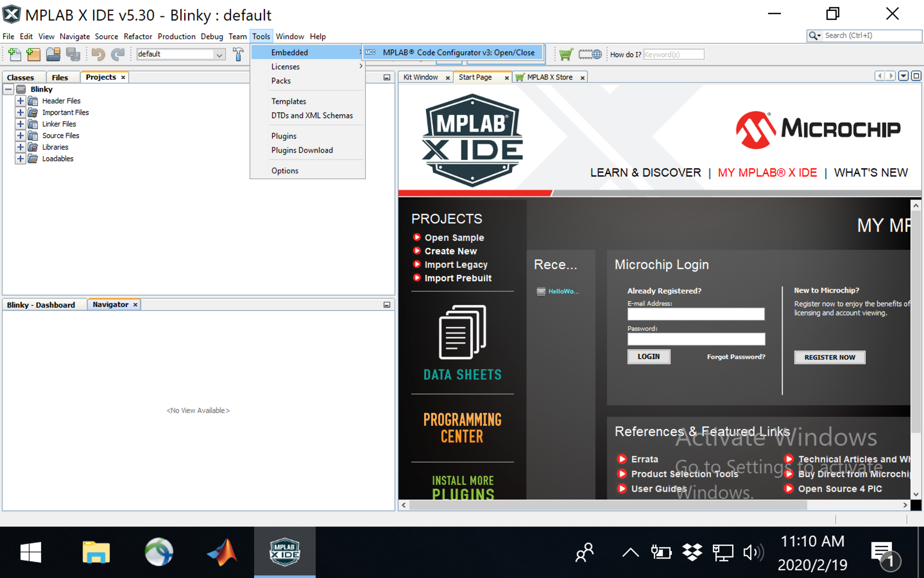Expand the Libraries folder

point(20,147)
